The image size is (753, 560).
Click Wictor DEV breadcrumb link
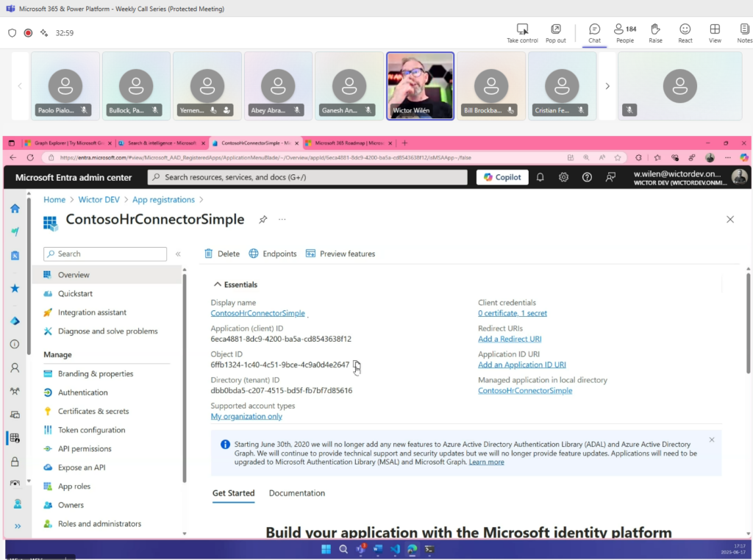pyautogui.click(x=99, y=200)
